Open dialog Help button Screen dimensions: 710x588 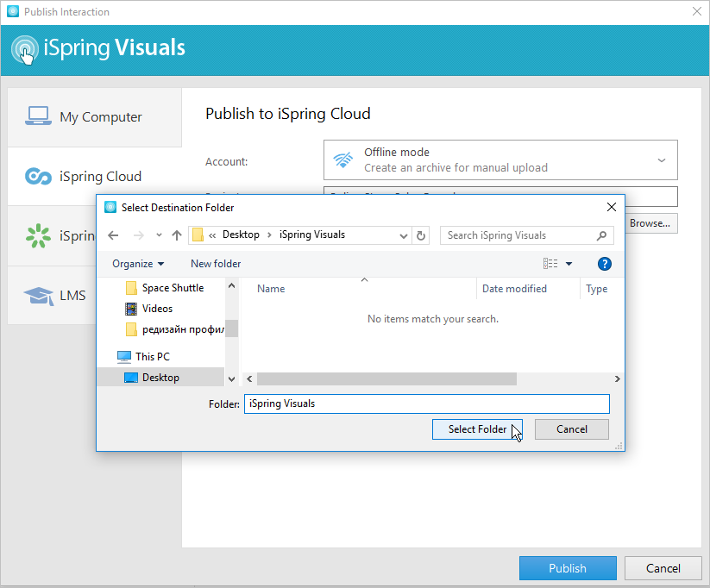click(605, 264)
